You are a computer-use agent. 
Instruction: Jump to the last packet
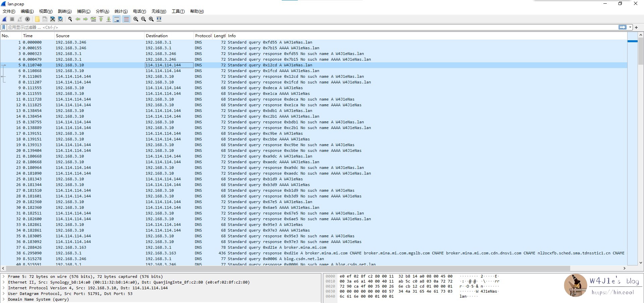109,19
